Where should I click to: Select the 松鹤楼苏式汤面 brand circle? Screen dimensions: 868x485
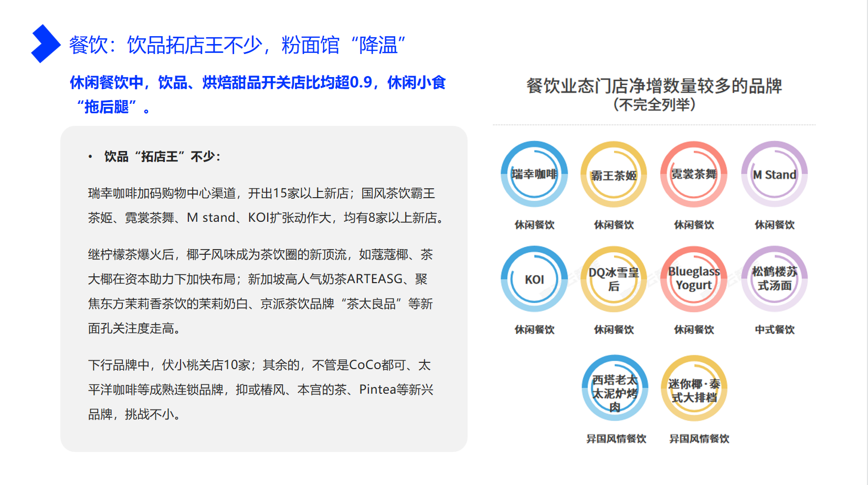[x=775, y=279]
